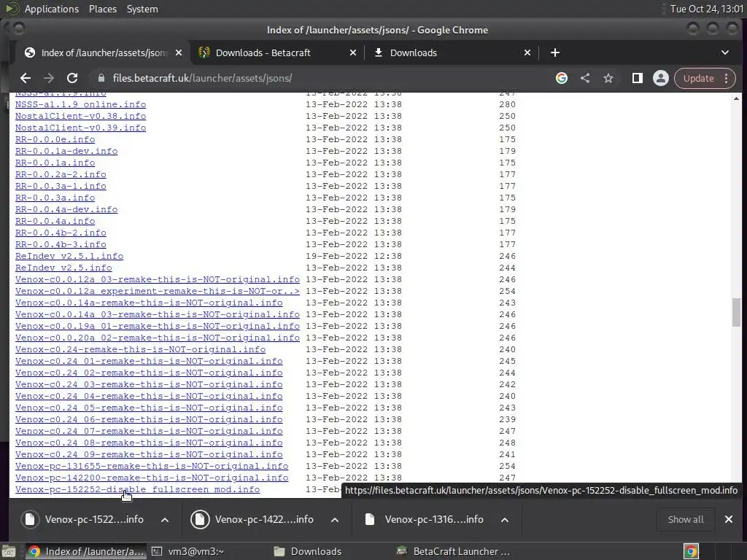Open the System menu
Screen dimensions: 747x560
click(142, 9)
